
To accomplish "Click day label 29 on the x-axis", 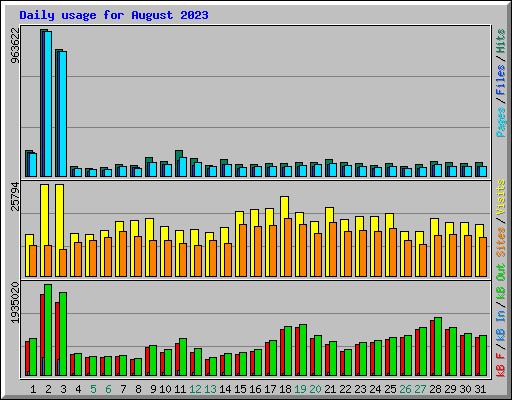I will [450, 389].
